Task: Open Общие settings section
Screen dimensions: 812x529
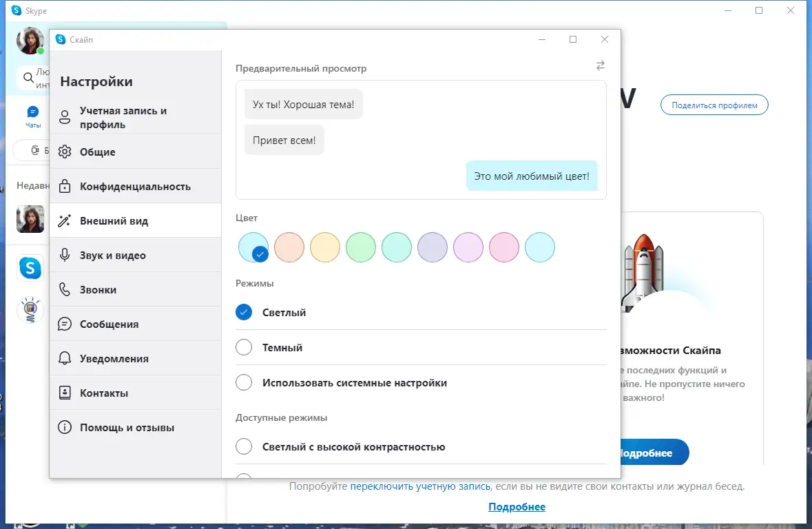Action: pyautogui.click(x=136, y=152)
